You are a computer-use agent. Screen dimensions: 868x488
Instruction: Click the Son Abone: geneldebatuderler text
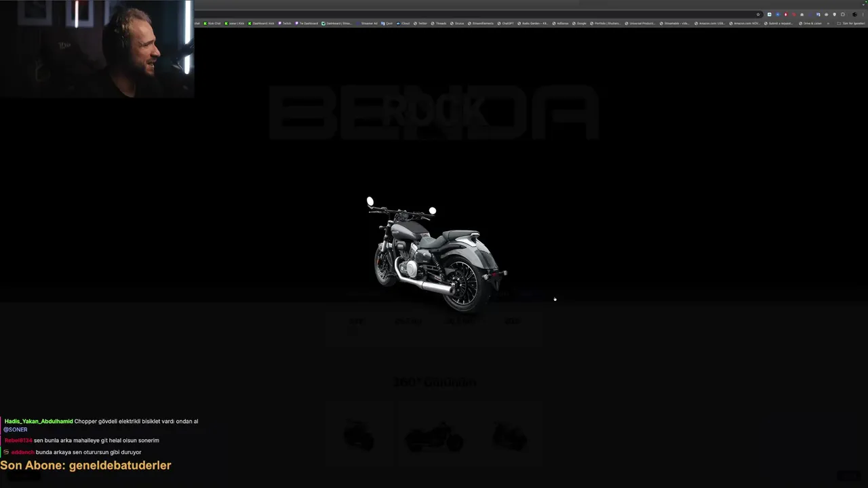[85, 465]
